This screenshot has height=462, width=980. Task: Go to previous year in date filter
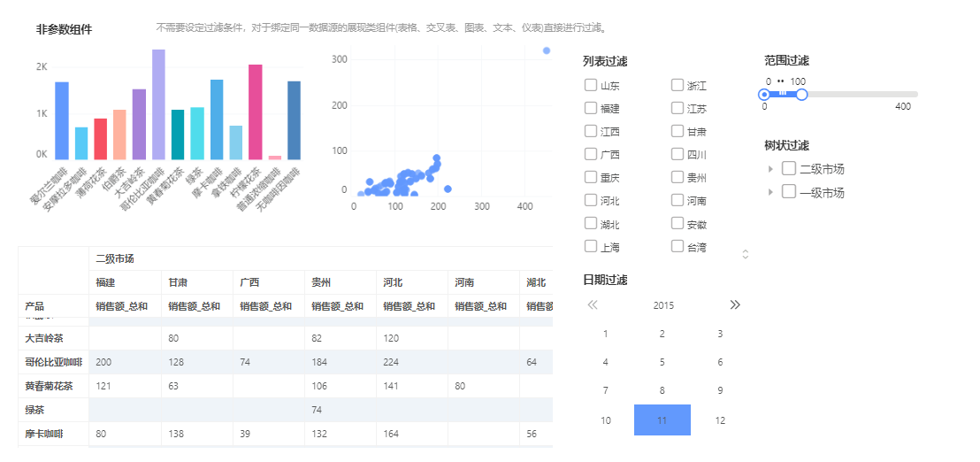point(593,305)
